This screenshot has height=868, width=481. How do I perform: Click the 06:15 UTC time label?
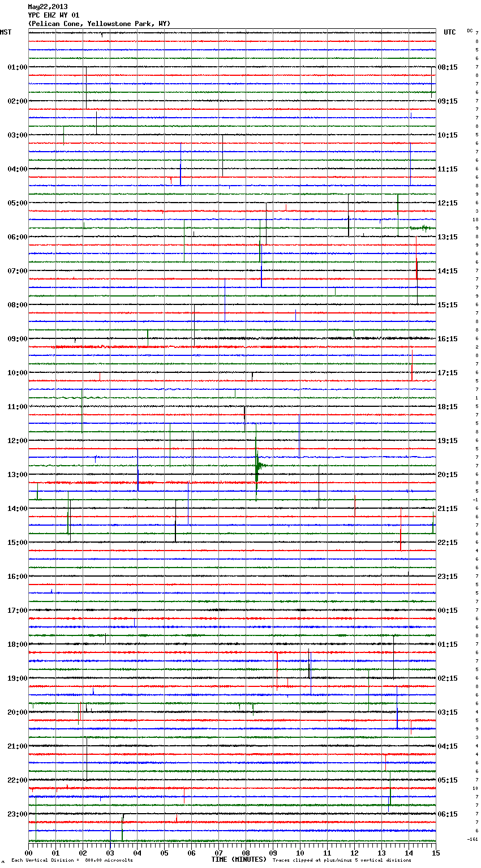[x=448, y=814]
